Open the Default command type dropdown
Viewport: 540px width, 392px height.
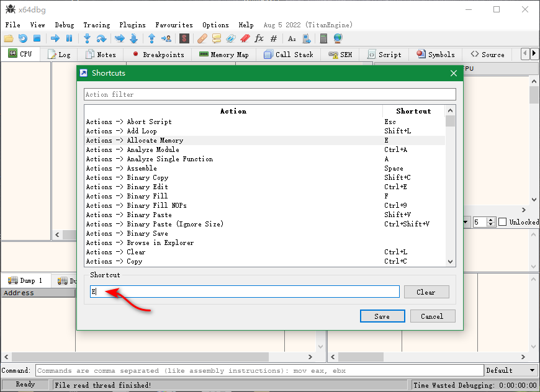point(511,370)
